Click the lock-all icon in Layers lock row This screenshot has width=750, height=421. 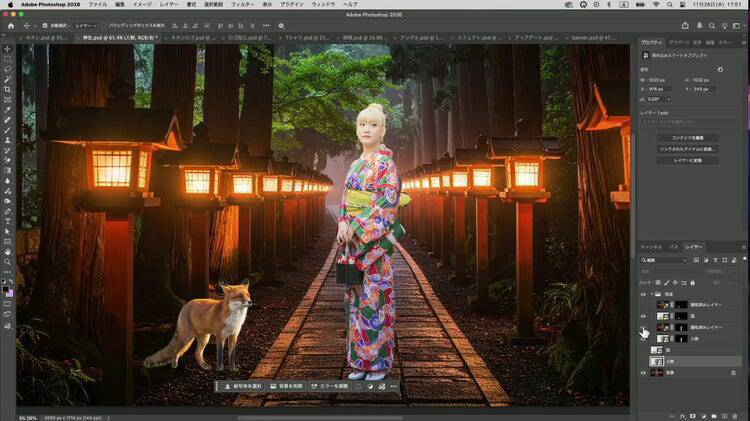pos(692,283)
